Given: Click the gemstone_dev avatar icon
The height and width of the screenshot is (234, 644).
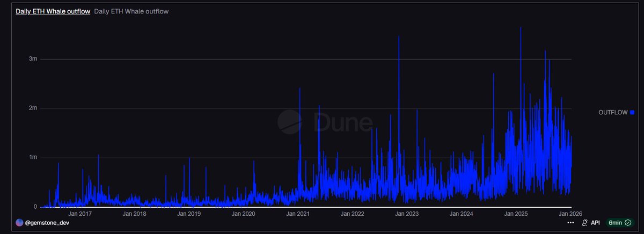Looking at the screenshot, I should pyautogui.click(x=20, y=222).
